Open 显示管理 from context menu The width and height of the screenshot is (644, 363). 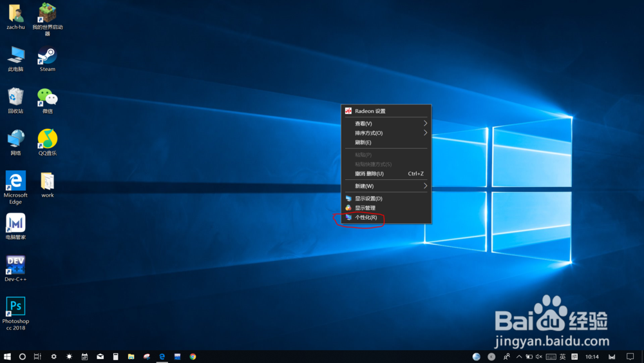tap(386, 208)
